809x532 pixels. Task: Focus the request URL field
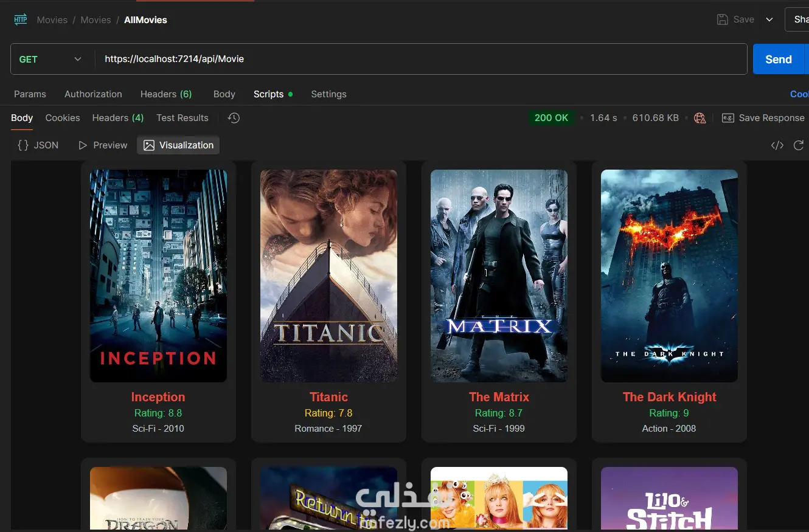pos(421,59)
